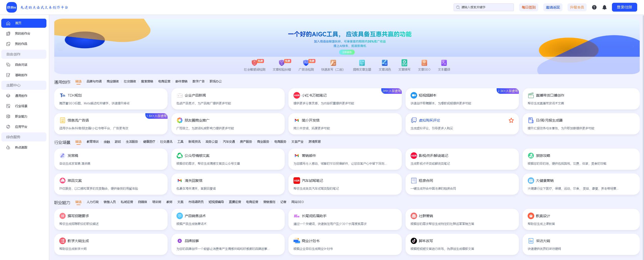Open the 教案设计 card
The image size is (644, 260).
(581, 219)
